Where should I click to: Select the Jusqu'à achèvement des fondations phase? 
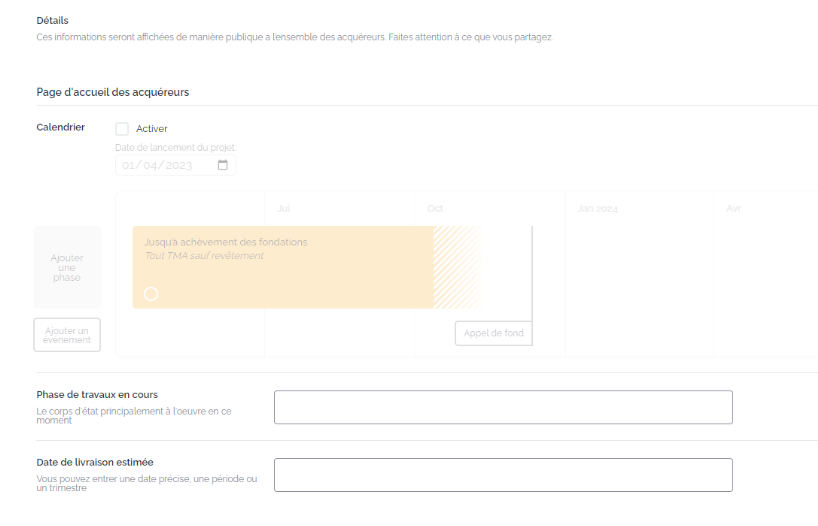226,242
